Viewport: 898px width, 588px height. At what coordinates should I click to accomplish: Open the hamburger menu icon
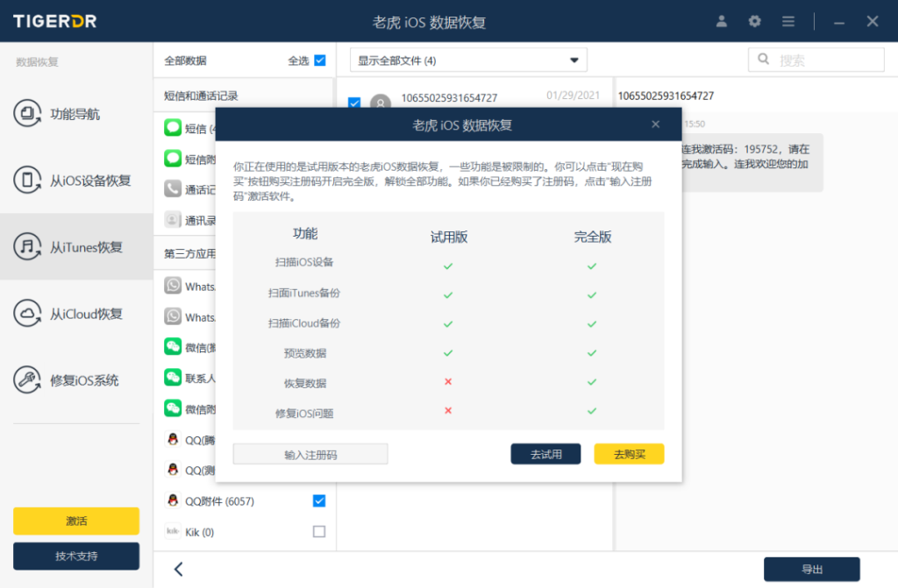tap(788, 21)
